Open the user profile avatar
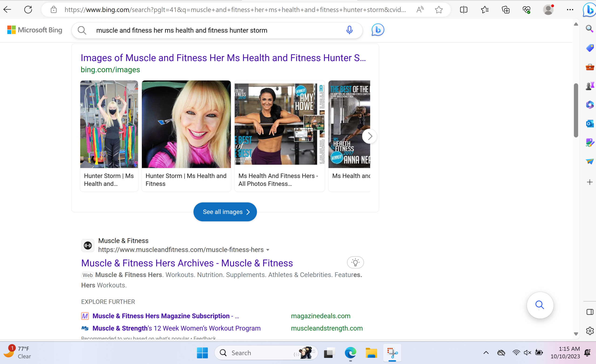The image size is (596, 364). click(x=548, y=10)
